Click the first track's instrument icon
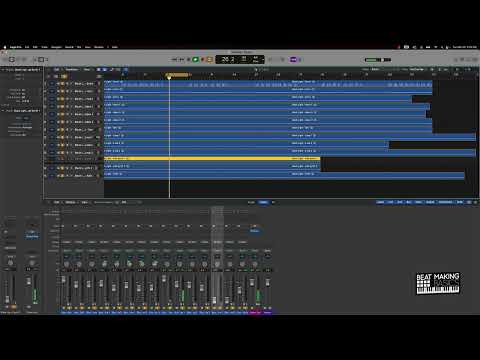The width and height of the screenshot is (480, 360). (52, 83)
